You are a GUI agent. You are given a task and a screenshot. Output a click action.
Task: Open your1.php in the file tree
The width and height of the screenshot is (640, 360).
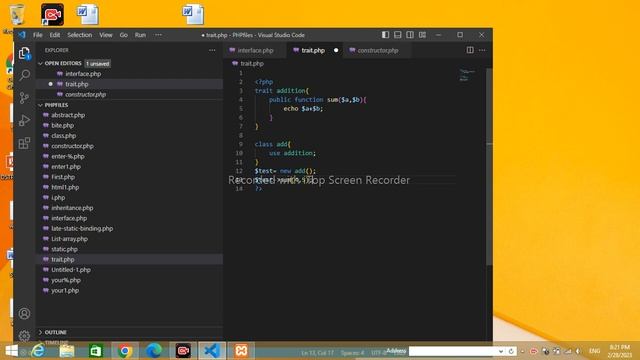click(130, 290)
